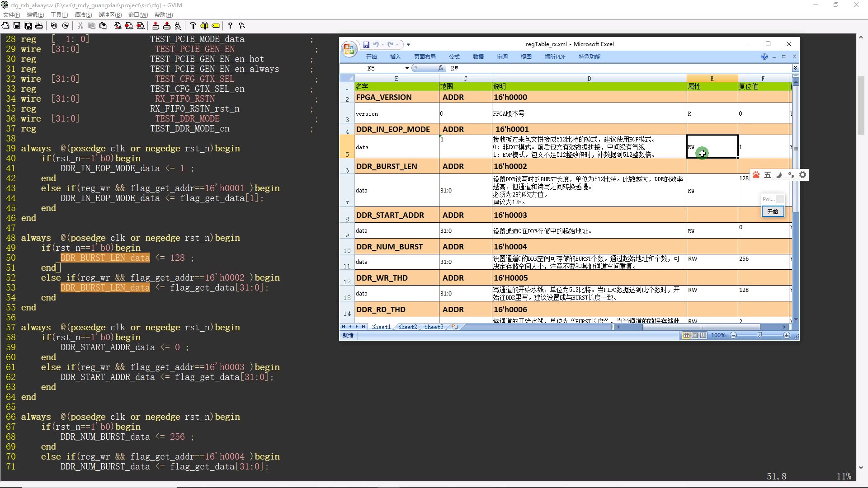The width and height of the screenshot is (868, 488).
Task: Click the 开始 button in floating panel
Action: coord(773,211)
